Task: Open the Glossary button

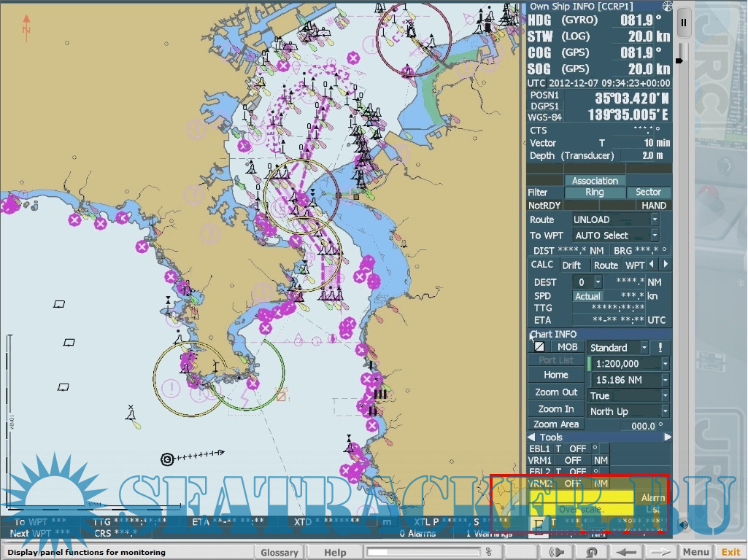Action: click(x=279, y=552)
